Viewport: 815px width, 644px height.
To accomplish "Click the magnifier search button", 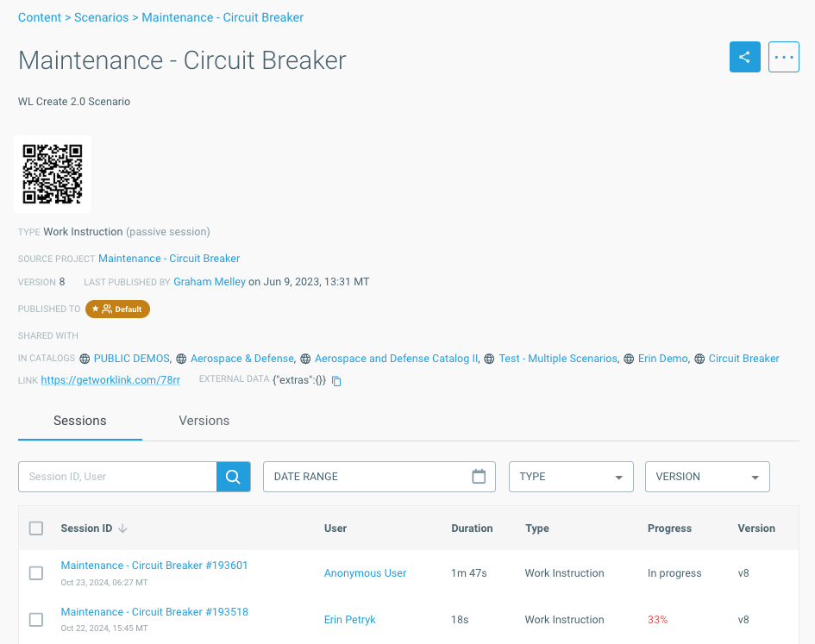I will point(233,477).
